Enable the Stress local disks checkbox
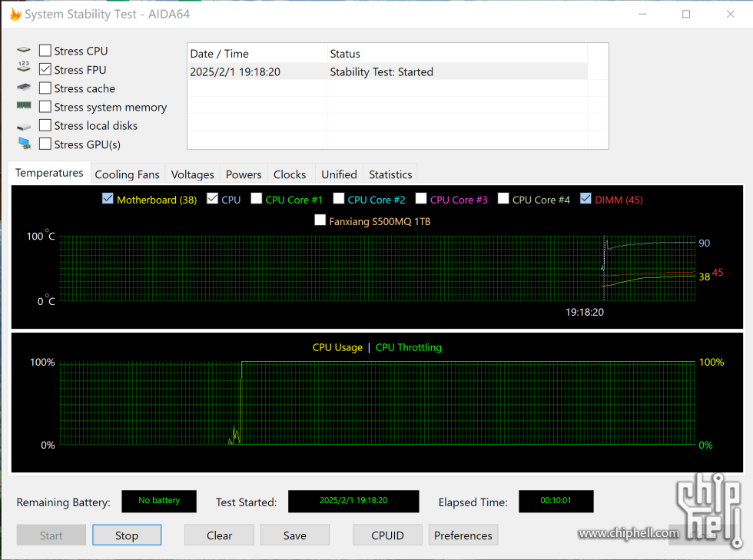This screenshot has width=753, height=560. pyautogui.click(x=45, y=125)
